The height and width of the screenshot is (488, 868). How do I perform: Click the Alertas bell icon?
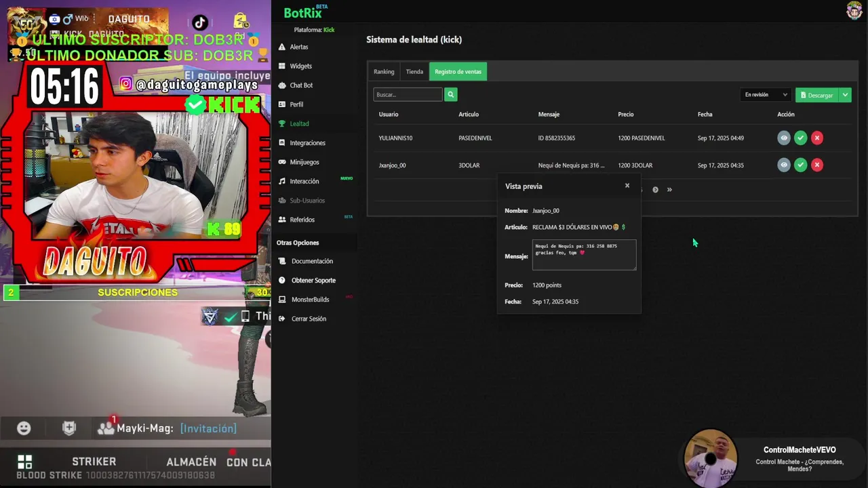pyautogui.click(x=282, y=47)
